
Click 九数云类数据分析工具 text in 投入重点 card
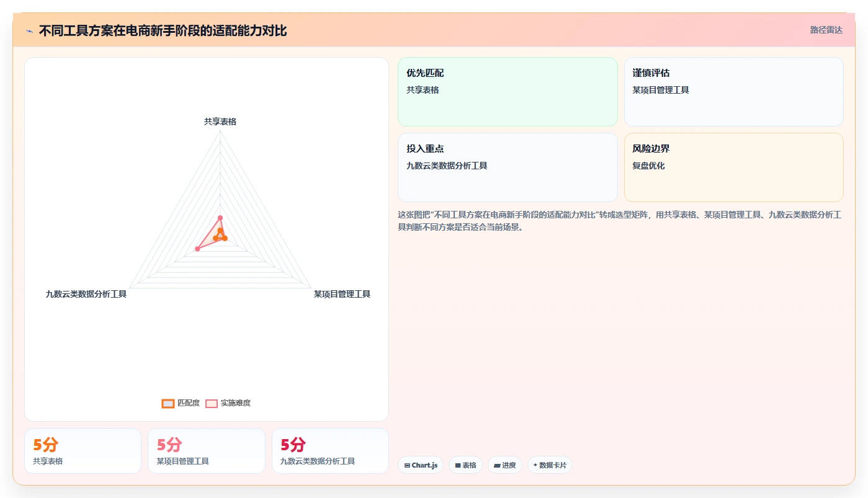pos(447,166)
